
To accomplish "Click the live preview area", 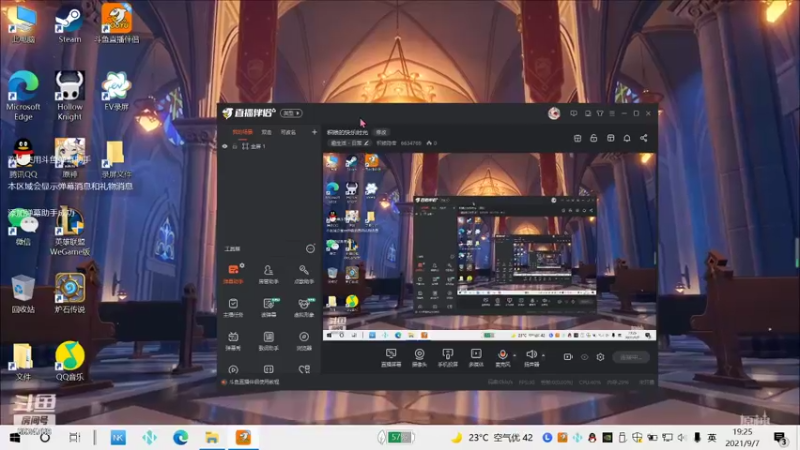I will tap(489, 246).
